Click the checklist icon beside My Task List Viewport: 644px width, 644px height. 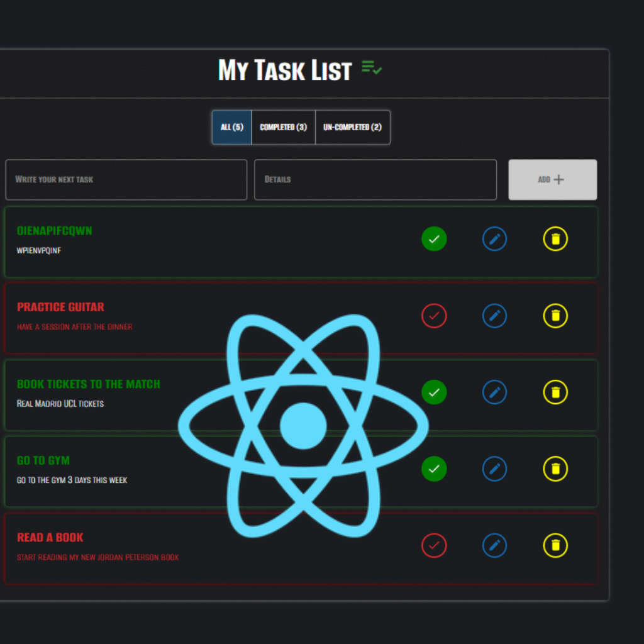(x=372, y=68)
